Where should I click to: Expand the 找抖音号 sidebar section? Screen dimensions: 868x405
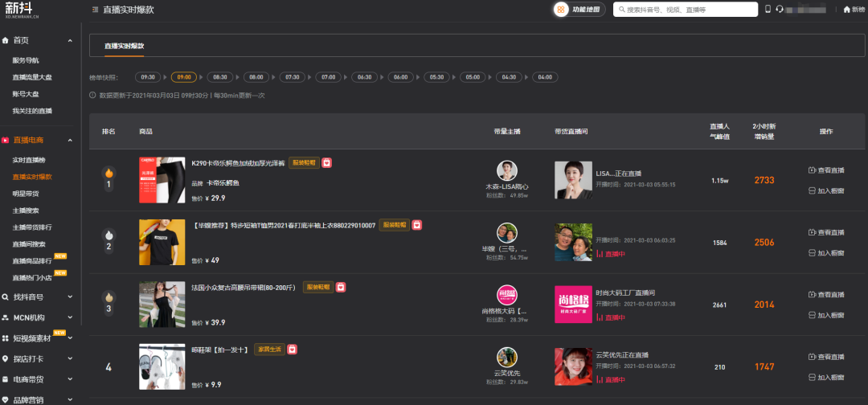coord(70,297)
